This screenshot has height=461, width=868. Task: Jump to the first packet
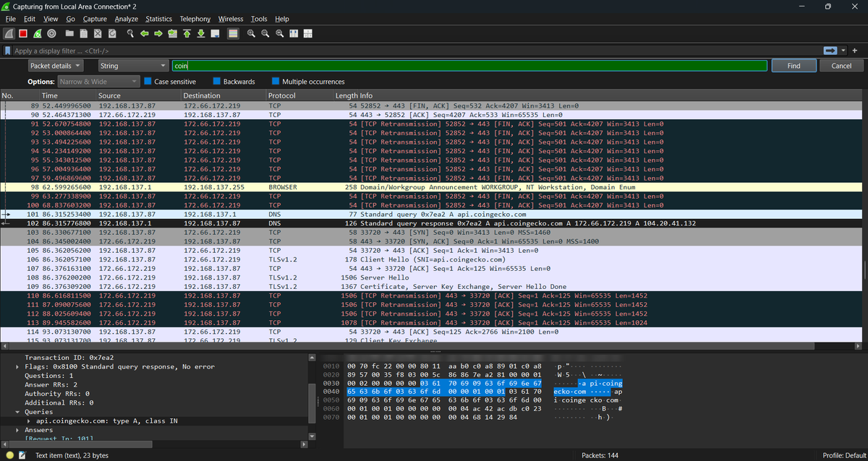(x=187, y=33)
